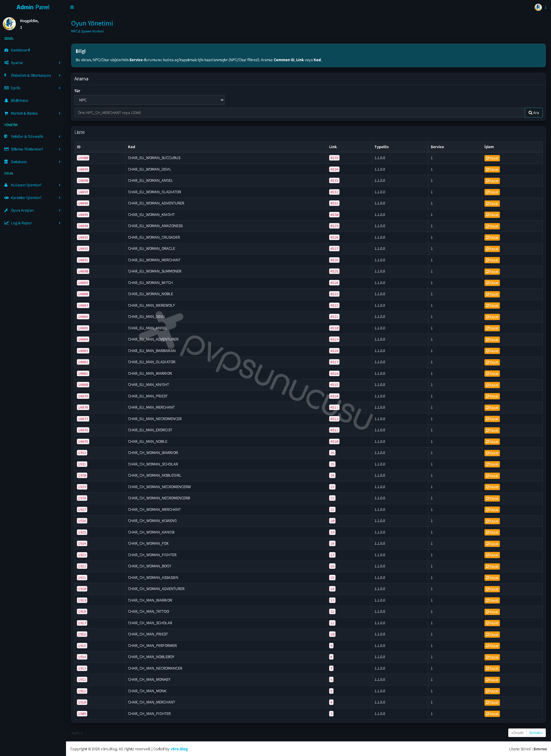This screenshot has height=756, width=551.
Task: Click the Oyun Araçları wrench icon
Action: coord(6,210)
